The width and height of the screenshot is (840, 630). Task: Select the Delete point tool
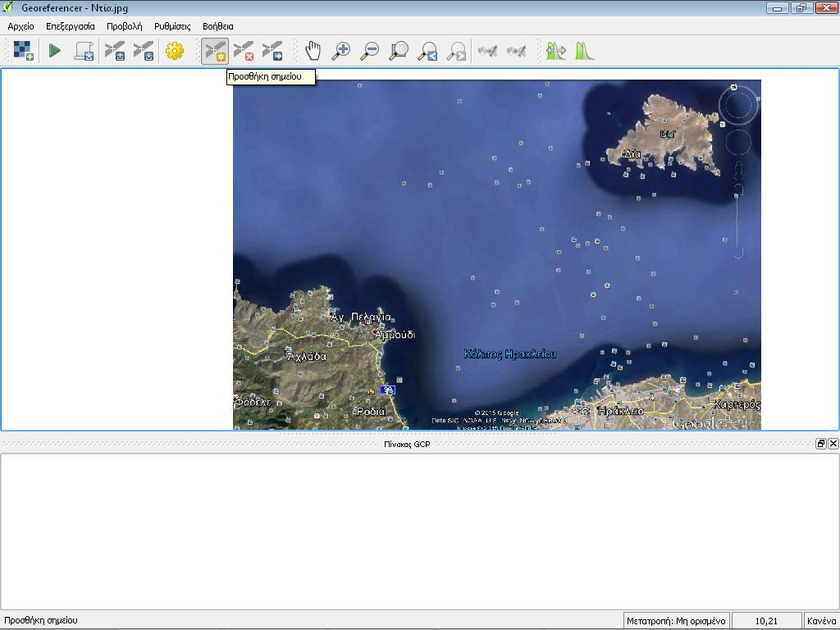pos(244,51)
